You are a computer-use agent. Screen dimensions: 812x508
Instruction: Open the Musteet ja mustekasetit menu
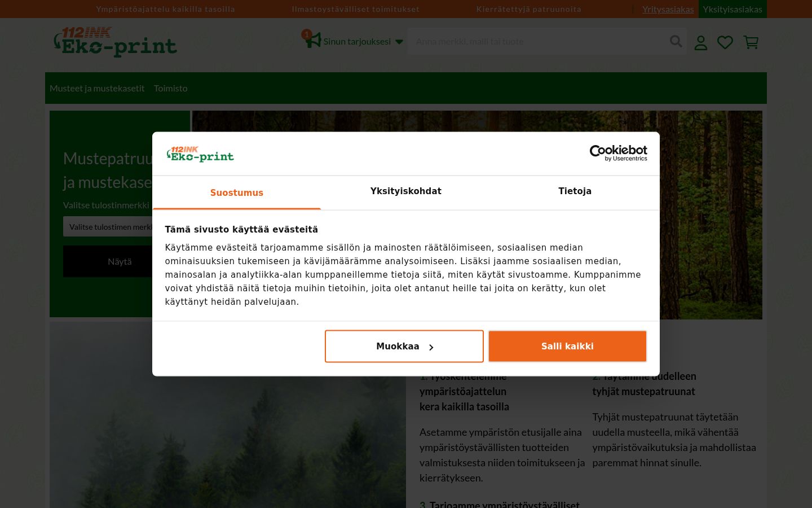point(97,88)
